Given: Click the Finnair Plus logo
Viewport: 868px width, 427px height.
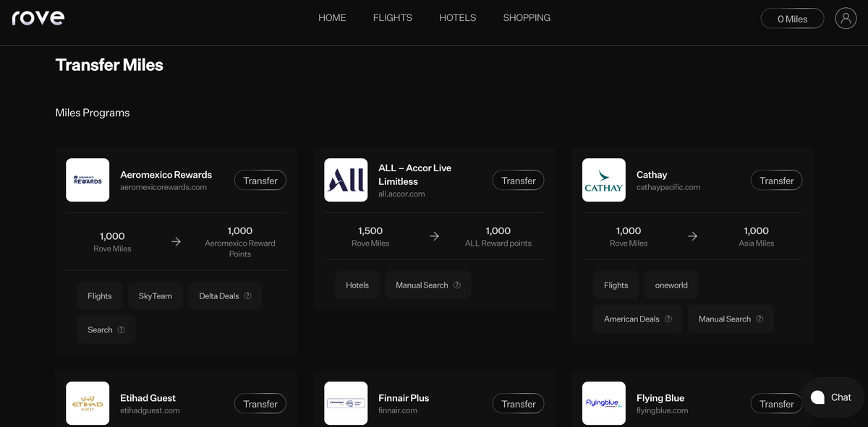Looking at the screenshot, I should (346, 403).
